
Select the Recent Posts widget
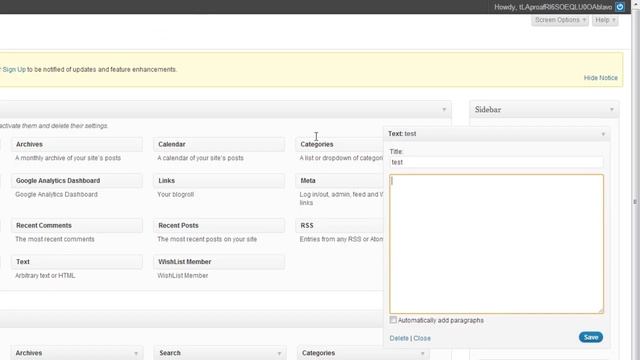click(219, 226)
